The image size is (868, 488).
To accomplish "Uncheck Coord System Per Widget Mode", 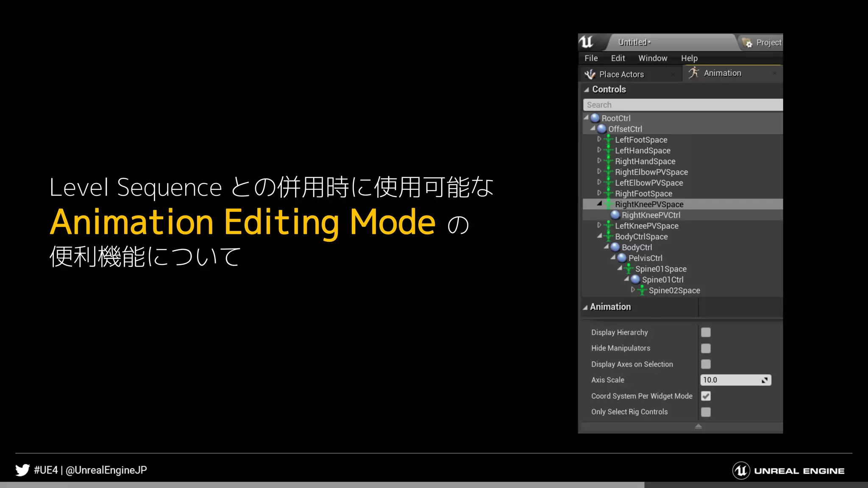I will [706, 396].
